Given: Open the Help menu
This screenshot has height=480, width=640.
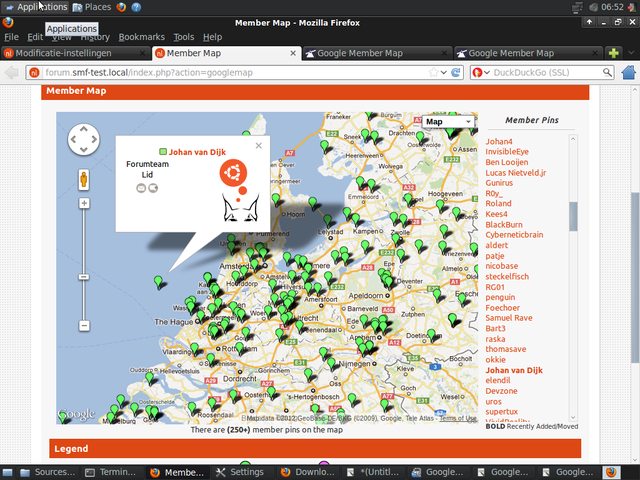Looking at the screenshot, I should point(212,37).
